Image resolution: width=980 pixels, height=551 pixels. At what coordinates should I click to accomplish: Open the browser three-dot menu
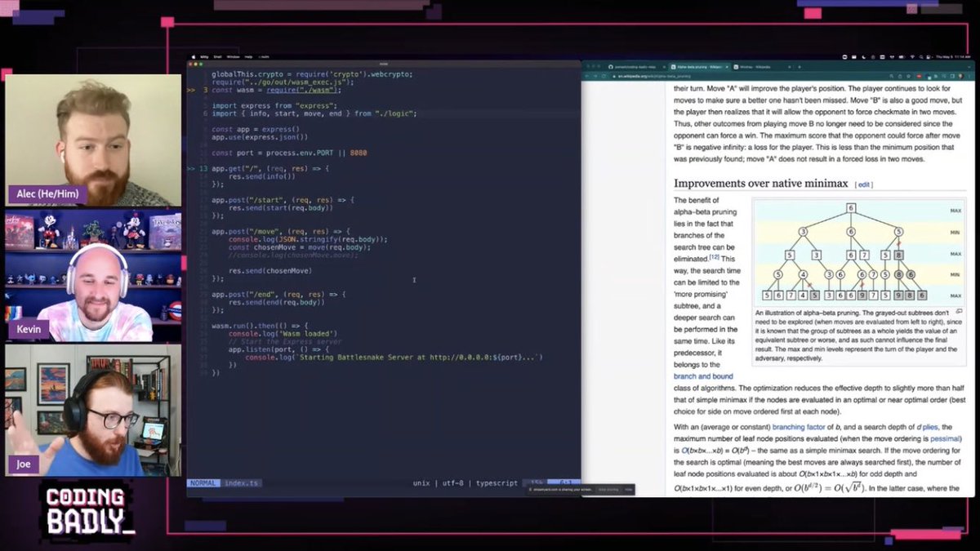[x=969, y=76]
